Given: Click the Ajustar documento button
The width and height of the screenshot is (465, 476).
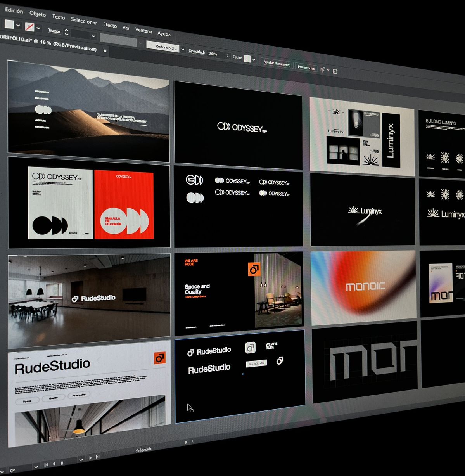Looking at the screenshot, I should [x=277, y=64].
